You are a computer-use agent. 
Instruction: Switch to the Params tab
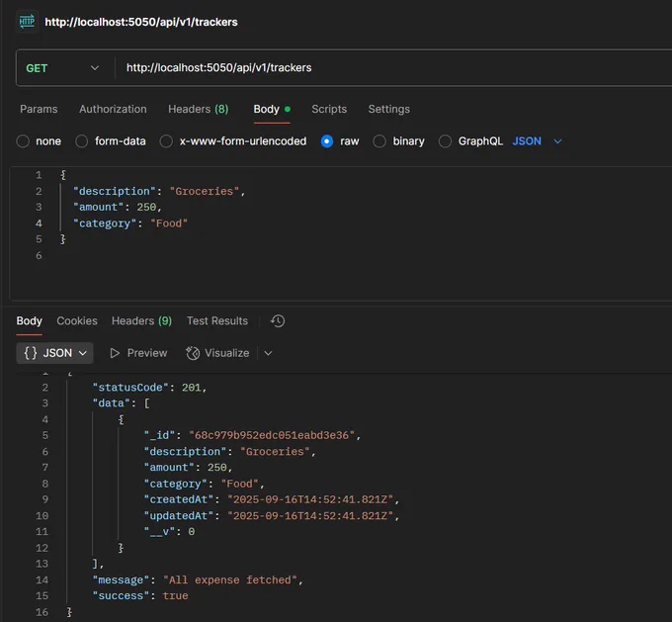pos(39,109)
